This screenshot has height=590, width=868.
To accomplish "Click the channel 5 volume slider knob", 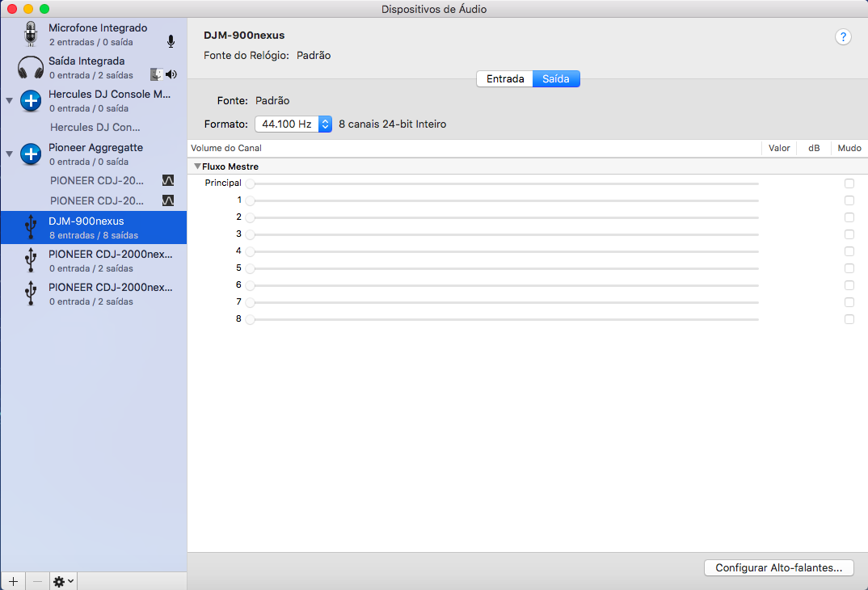I will (251, 269).
